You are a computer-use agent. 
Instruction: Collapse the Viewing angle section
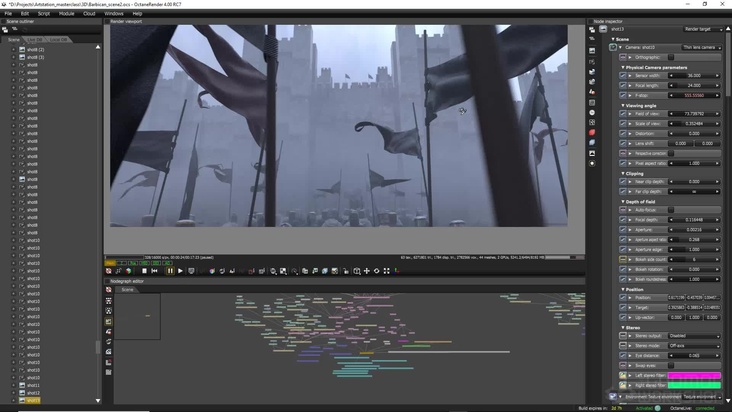(623, 106)
